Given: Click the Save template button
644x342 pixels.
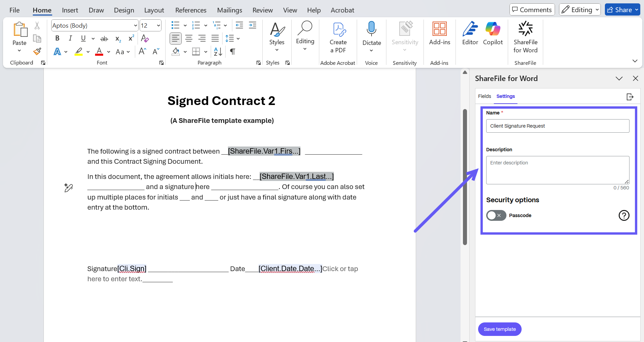Looking at the screenshot, I should pos(499,329).
